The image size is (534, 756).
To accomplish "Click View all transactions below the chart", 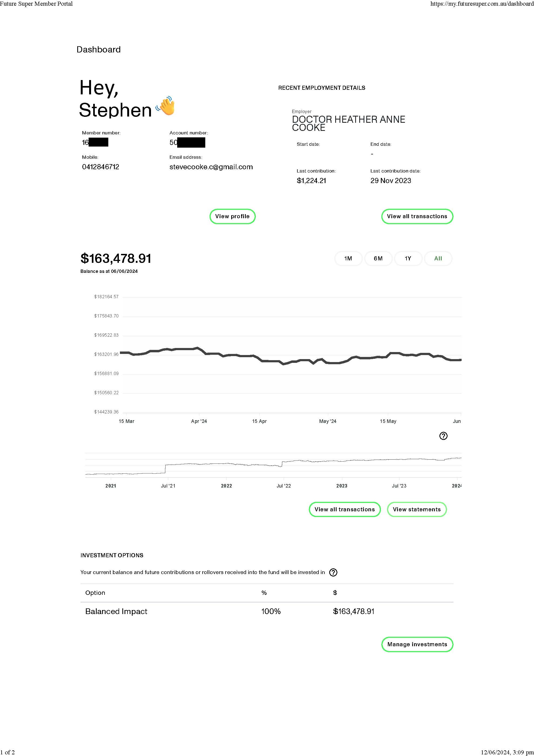I will pyautogui.click(x=344, y=509).
